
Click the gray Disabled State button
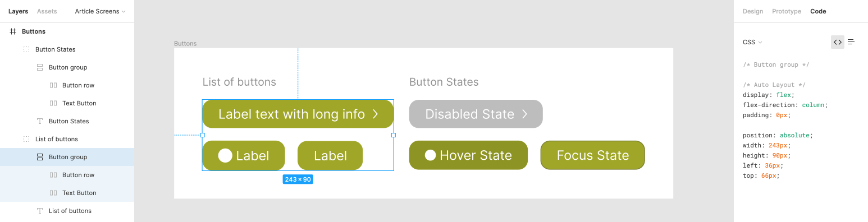coord(476,114)
